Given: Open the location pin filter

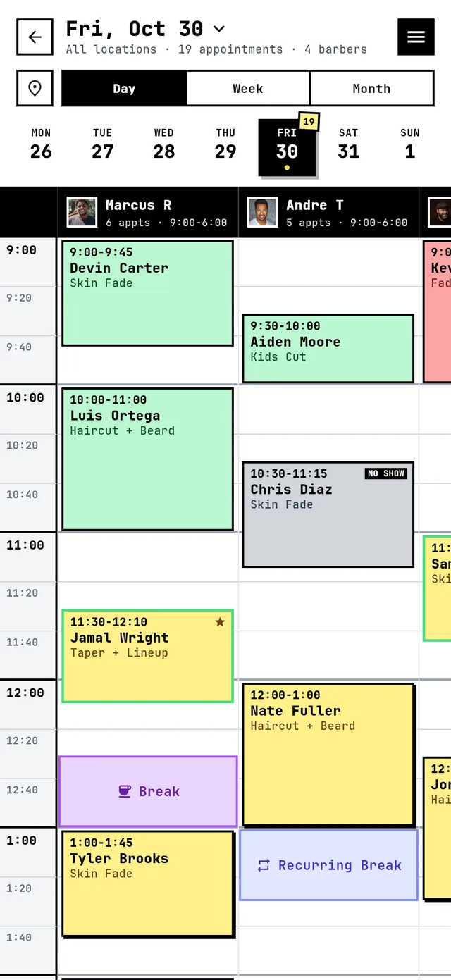Looking at the screenshot, I should coord(35,88).
